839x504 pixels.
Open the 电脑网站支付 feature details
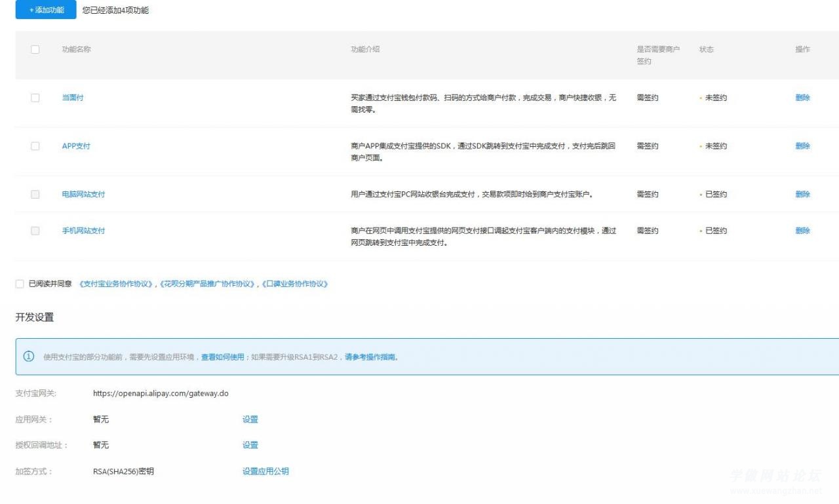[85, 194]
